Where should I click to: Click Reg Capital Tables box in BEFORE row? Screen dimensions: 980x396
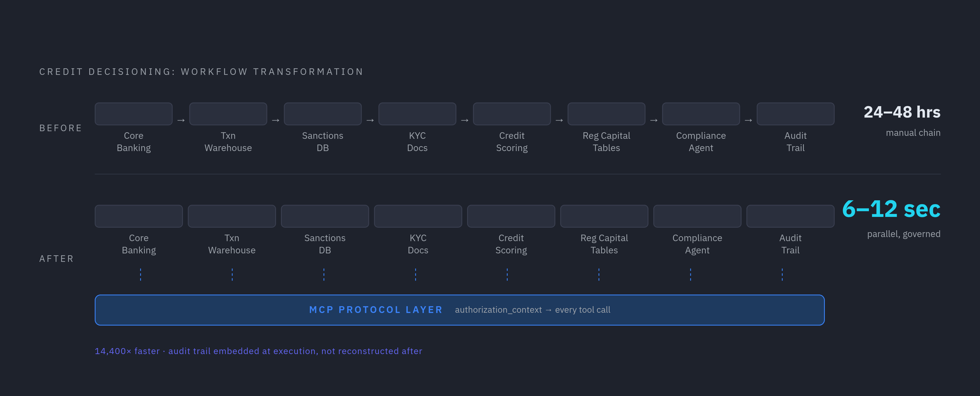point(607,114)
